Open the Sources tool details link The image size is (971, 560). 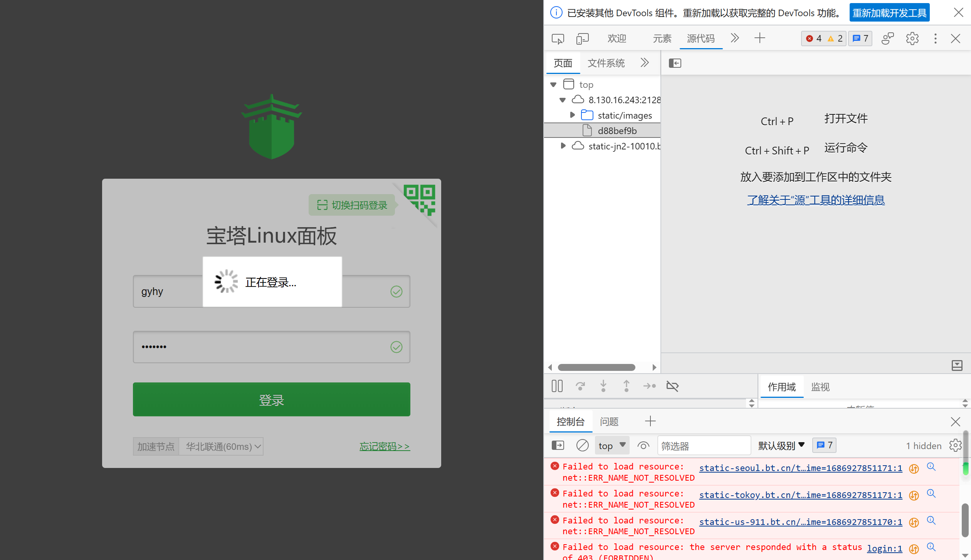(816, 200)
